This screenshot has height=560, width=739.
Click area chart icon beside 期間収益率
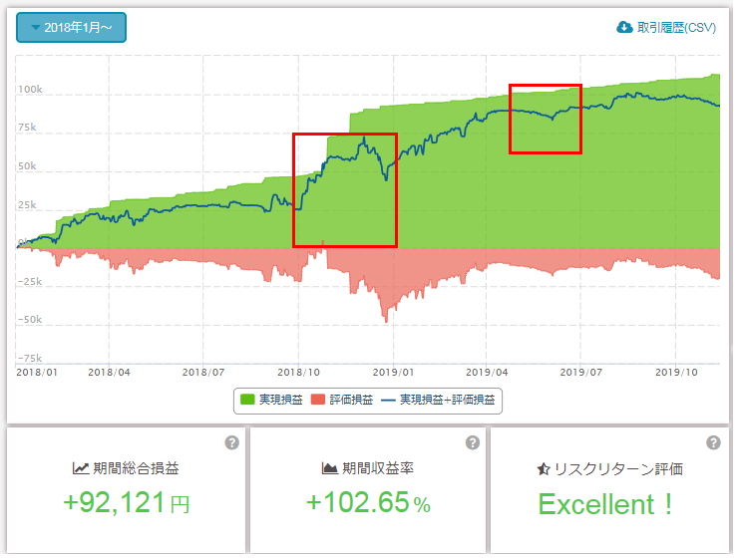tap(329, 467)
